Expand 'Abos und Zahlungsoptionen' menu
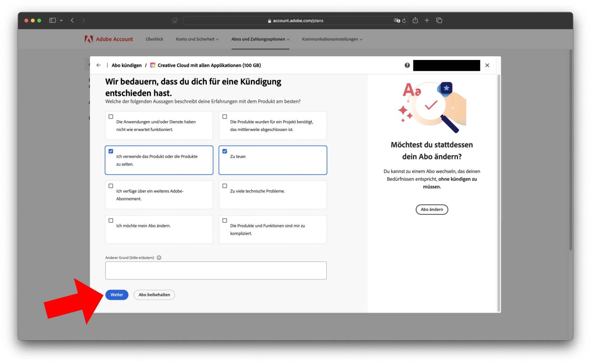591x364 pixels. tap(260, 39)
